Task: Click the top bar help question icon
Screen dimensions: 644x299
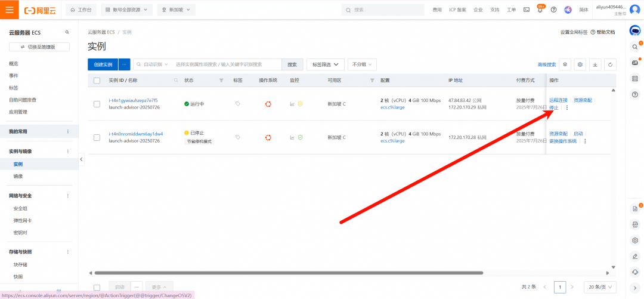Action: pyautogui.click(x=553, y=10)
